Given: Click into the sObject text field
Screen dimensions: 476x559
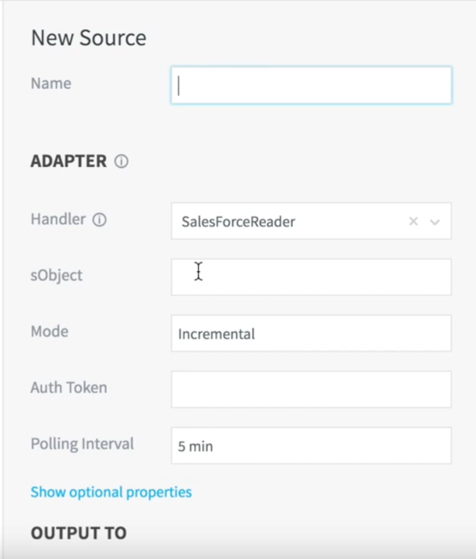Looking at the screenshot, I should click(311, 277).
